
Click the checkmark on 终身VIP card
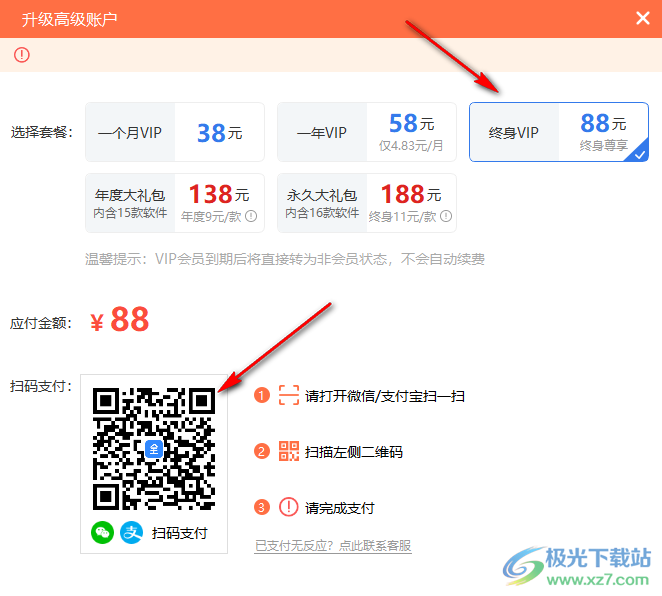[640, 154]
